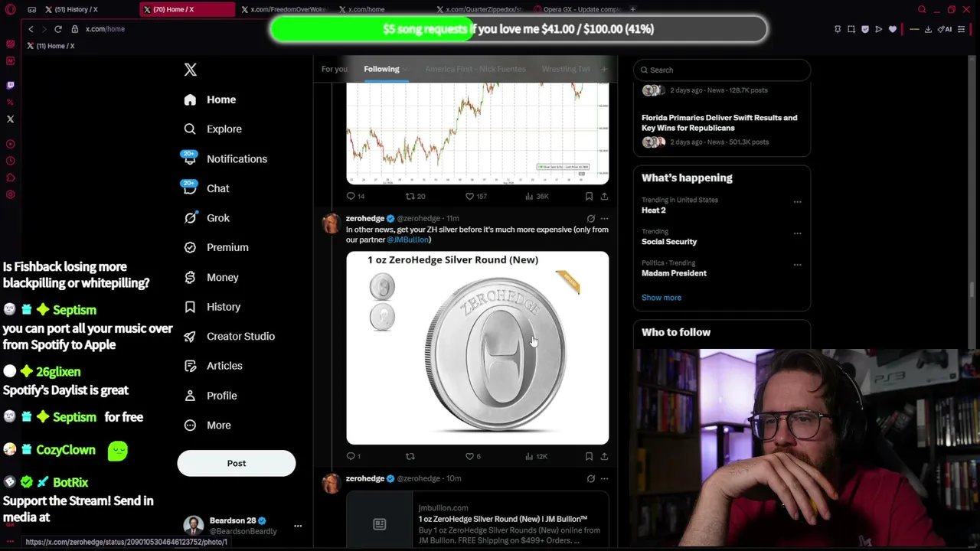The image size is (980, 551).
Task: Click the "Social Security" trending text
Action: pos(669,242)
